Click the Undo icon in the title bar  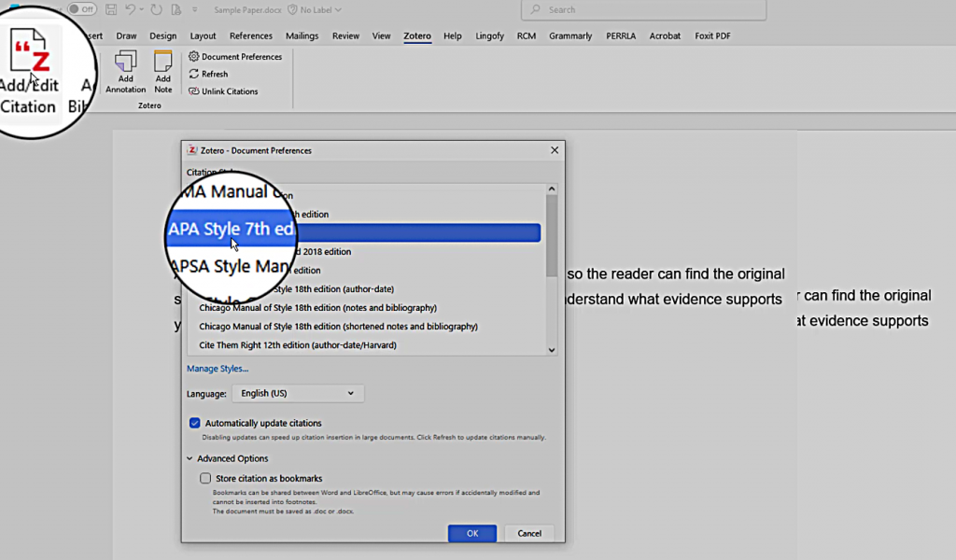[133, 9]
